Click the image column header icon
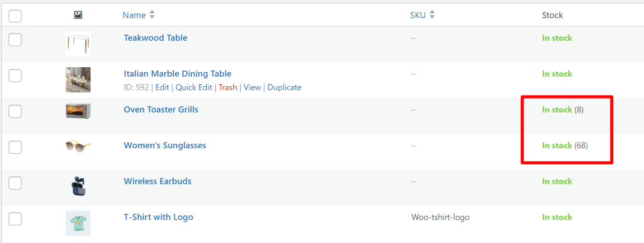This screenshot has height=243, width=644. pyautogui.click(x=78, y=15)
